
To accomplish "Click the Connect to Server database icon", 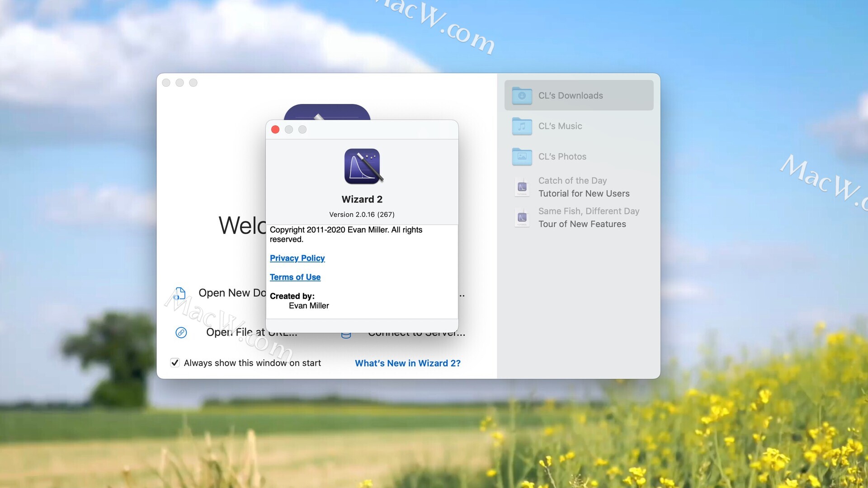I will 346,335.
